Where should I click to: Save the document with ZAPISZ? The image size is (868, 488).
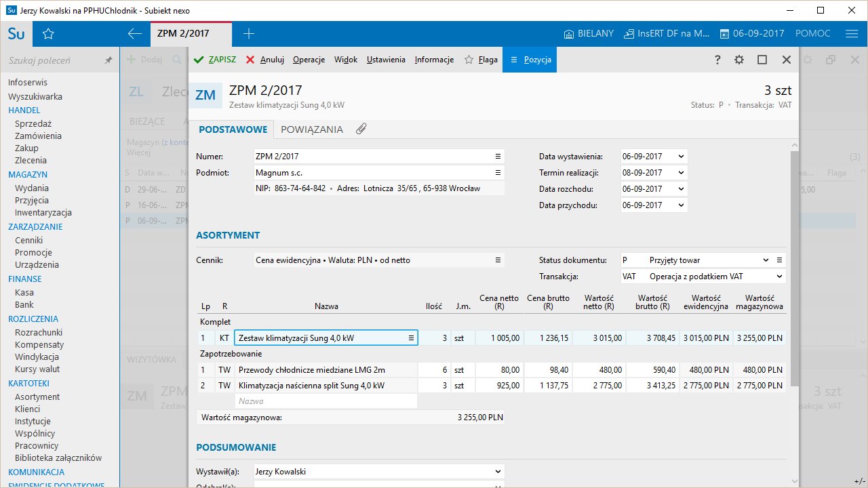(x=215, y=60)
